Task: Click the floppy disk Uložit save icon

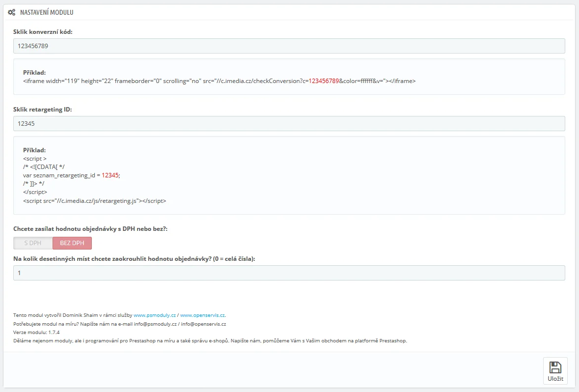Action: click(x=555, y=367)
